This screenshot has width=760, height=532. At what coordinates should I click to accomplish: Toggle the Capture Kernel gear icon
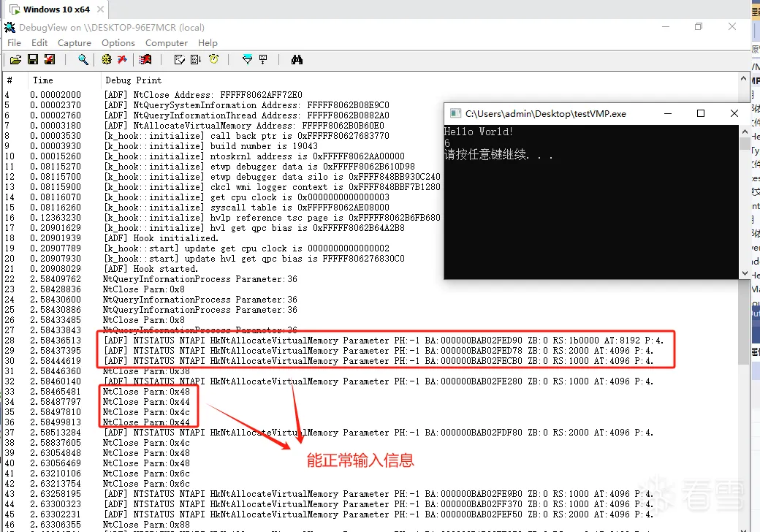point(107,60)
